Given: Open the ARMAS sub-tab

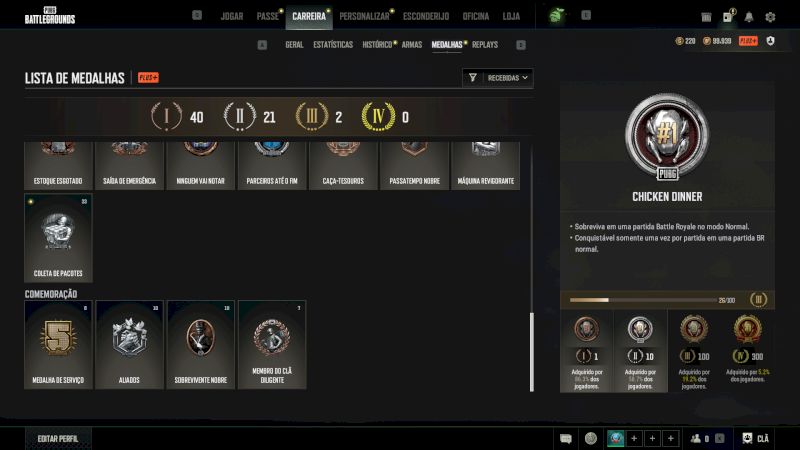Looking at the screenshot, I should point(412,45).
